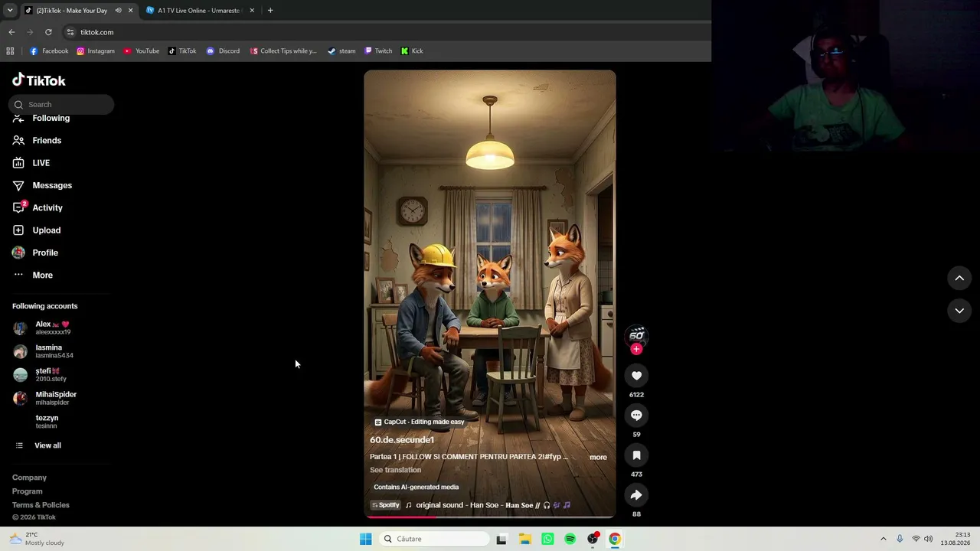Go to the previous video with the up chevron

tap(959, 279)
